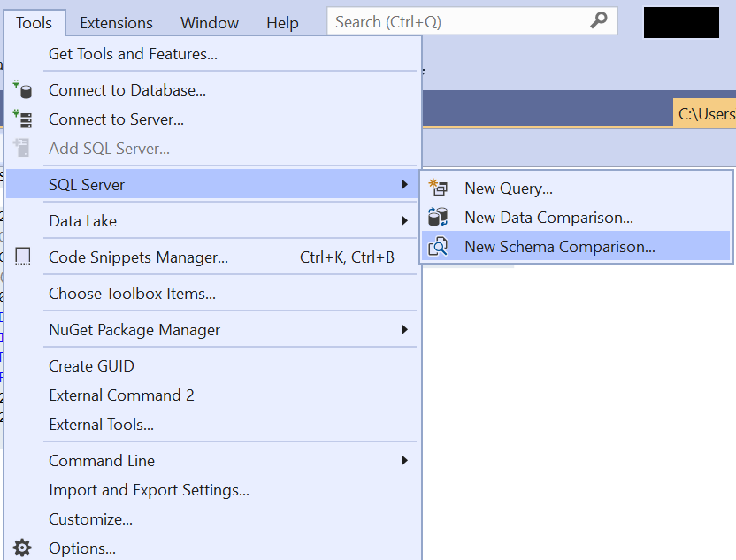Click the search magnifier icon
The height and width of the screenshot is (560, 736).
tap(601, 20)
